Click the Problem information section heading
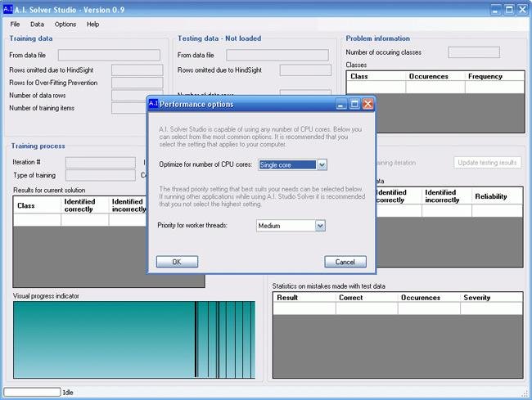Image resolution: width=532 pixels, height=400 pixels. (x=377, y=38)
